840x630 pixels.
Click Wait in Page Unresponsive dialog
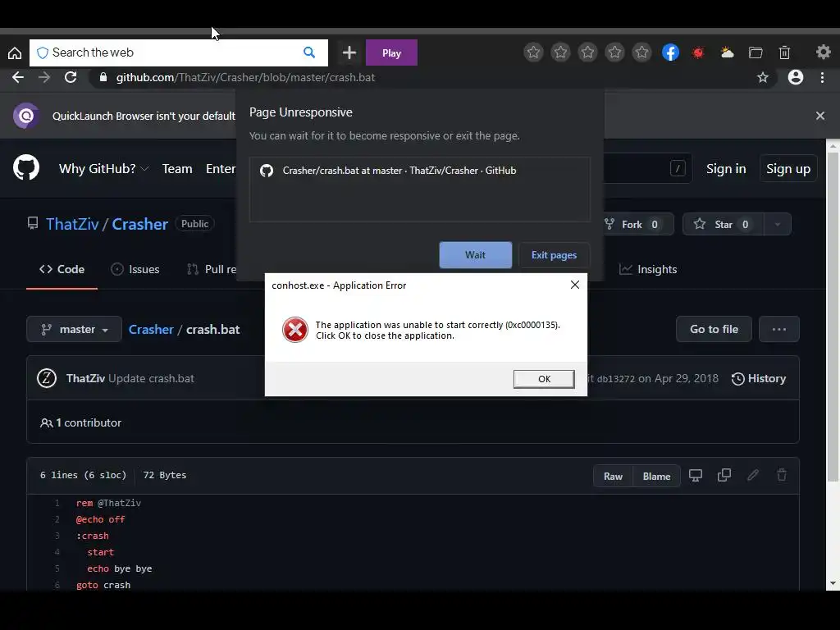coord(475,255)
